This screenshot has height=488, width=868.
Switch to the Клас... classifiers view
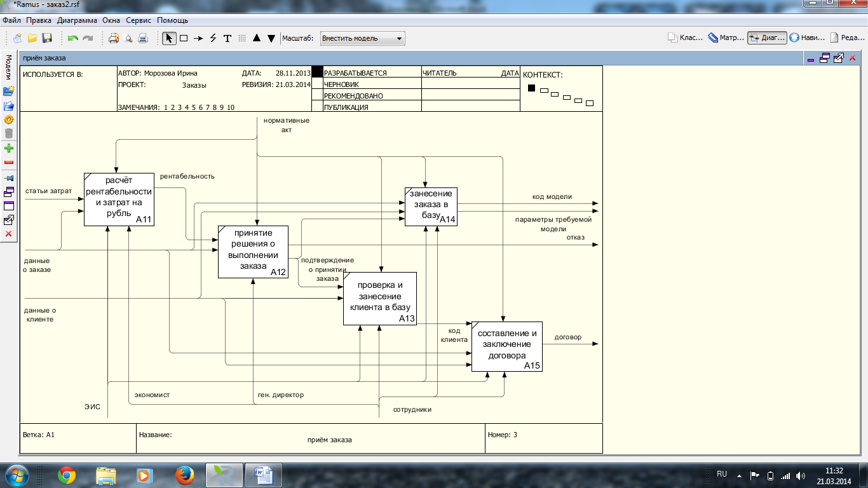coord(686,38)
